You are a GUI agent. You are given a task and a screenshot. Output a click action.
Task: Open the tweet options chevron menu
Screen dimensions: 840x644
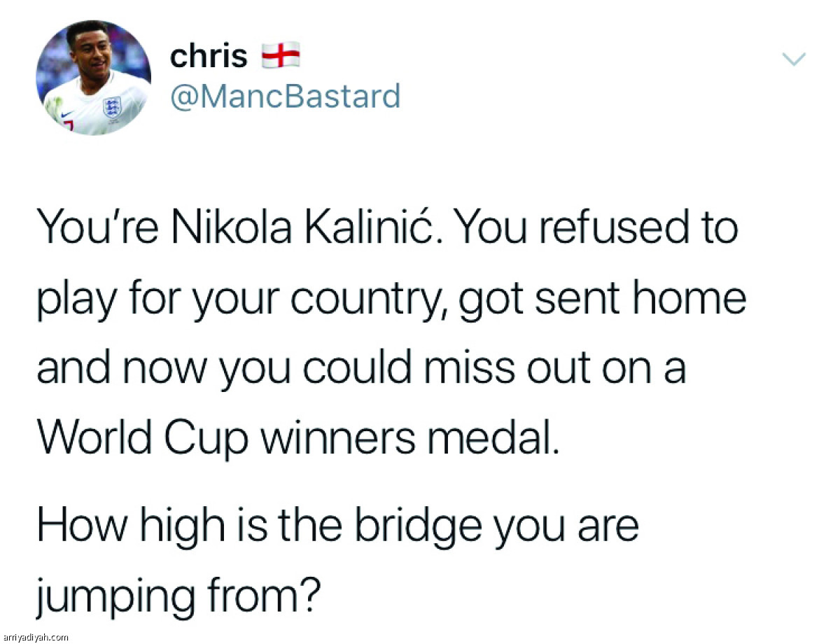794,59
